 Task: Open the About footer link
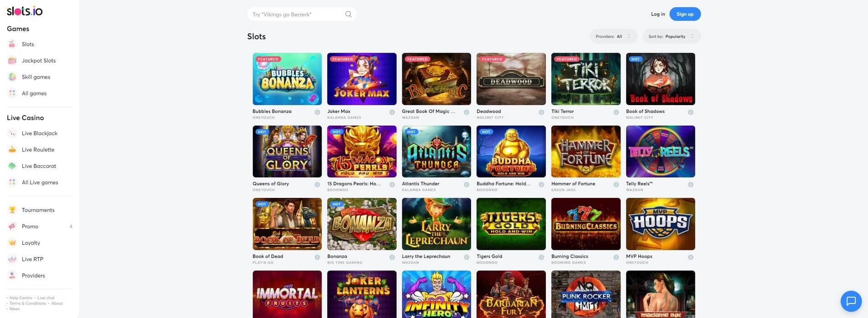pos(57,303)
